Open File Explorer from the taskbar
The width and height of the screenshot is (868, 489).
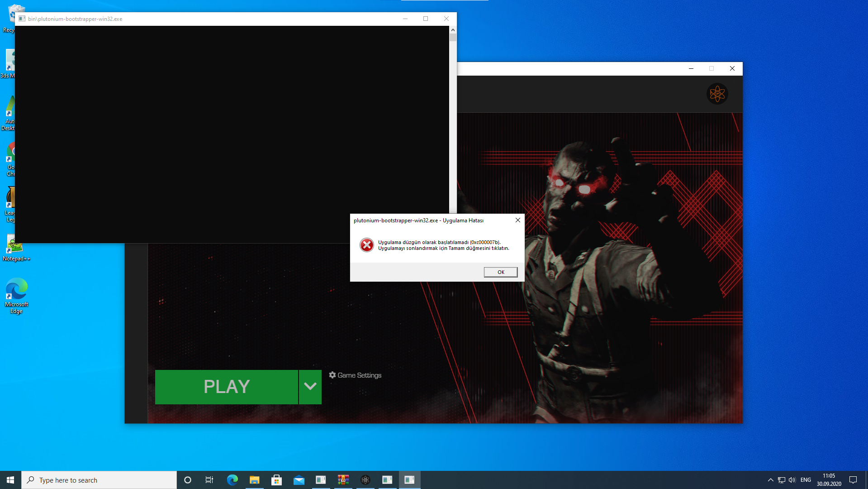(254, 480)
